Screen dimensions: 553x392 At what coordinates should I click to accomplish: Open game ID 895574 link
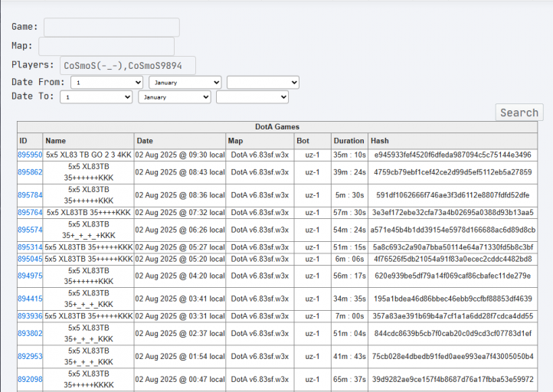point(30,230)
